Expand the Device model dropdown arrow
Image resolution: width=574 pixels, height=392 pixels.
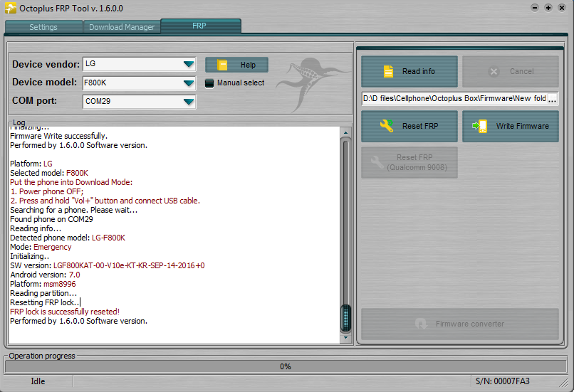coord(189,83)
